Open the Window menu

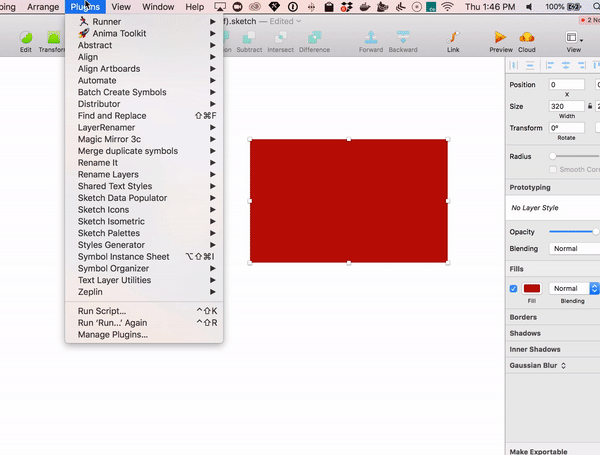[158, 7]
